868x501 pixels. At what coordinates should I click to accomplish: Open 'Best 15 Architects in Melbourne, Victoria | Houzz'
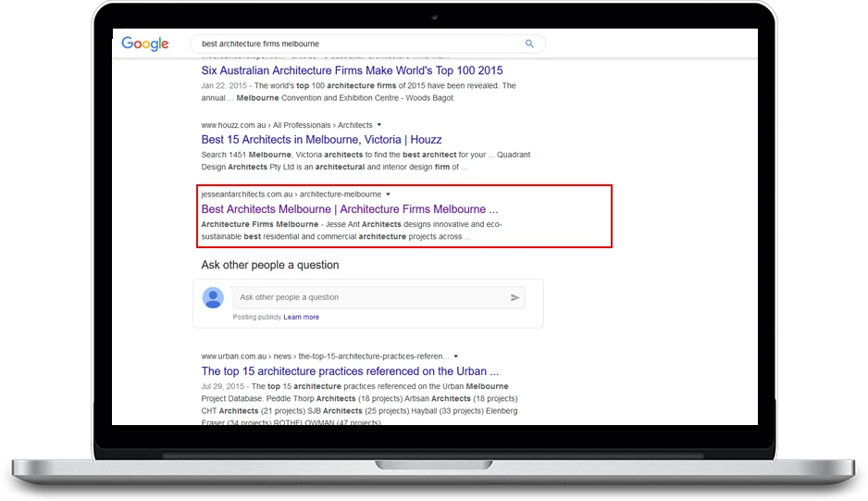point(322,140)
